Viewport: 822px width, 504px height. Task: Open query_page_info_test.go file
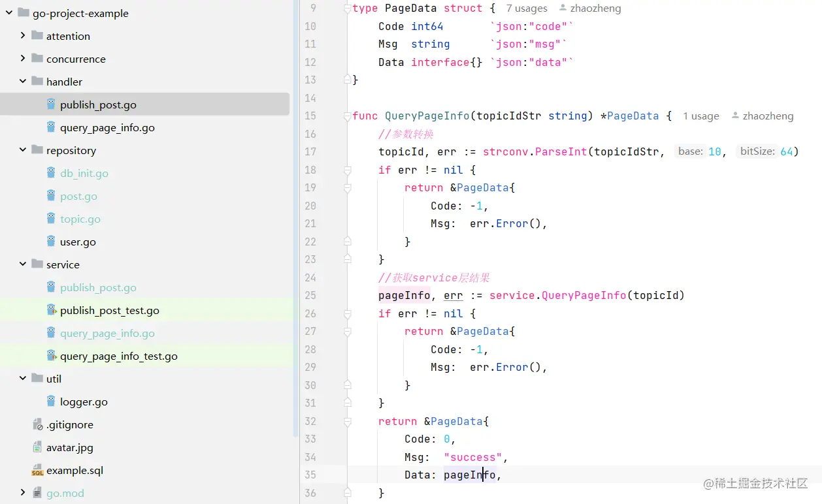pyautogui.click(x=119, y=356)
